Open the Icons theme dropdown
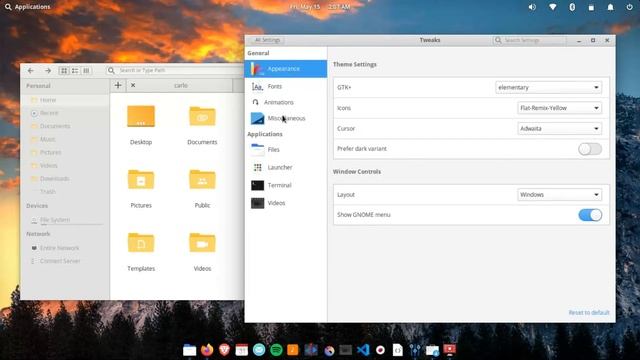The width and height of the screenshot is (640, 360). point(559,108)
